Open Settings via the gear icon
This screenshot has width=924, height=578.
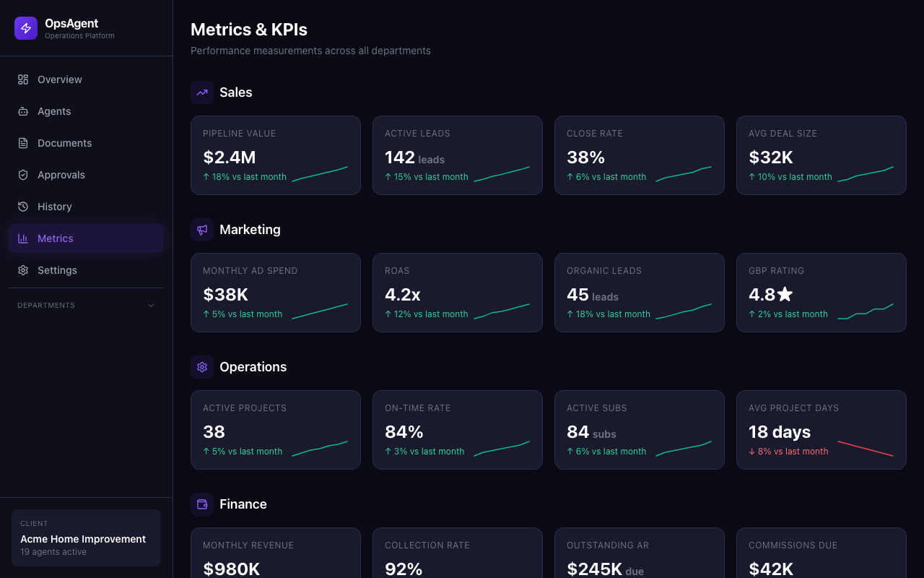[22, 270]
